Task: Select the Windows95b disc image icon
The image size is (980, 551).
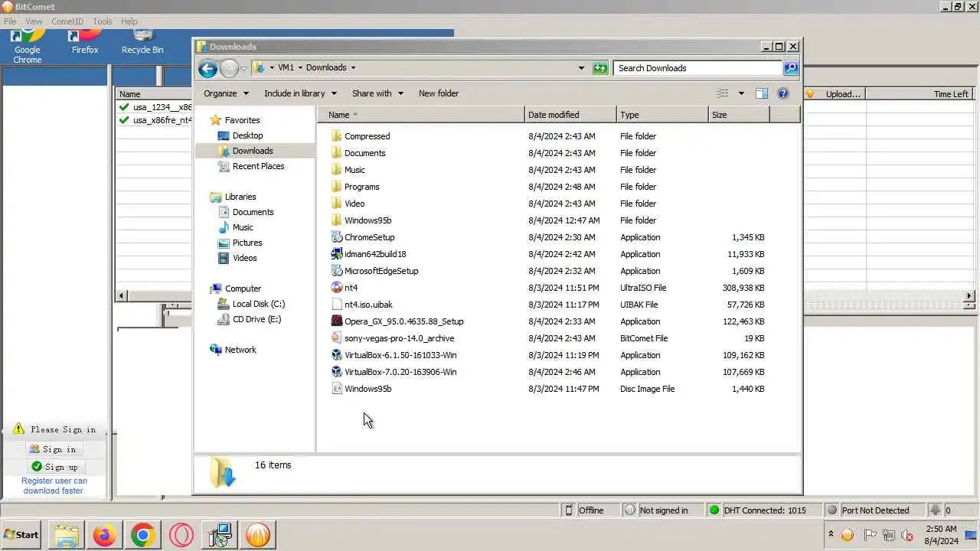Action: [336, 389]
